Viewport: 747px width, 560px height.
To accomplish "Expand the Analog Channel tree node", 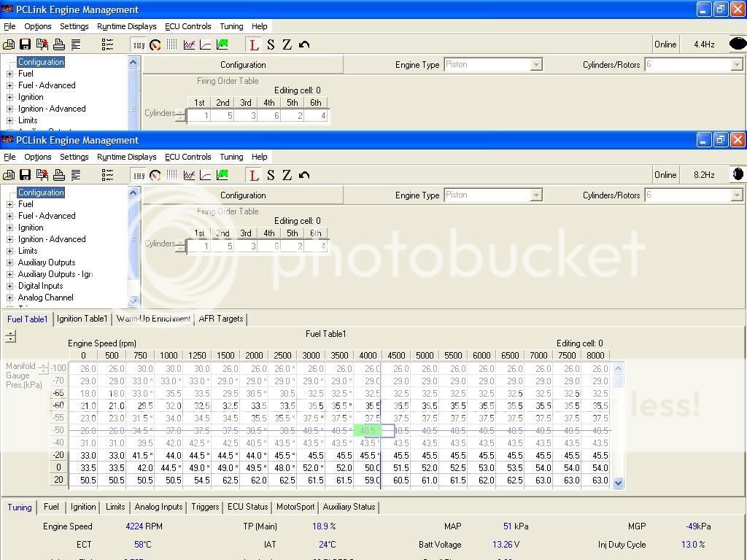I will coord(9,297).
